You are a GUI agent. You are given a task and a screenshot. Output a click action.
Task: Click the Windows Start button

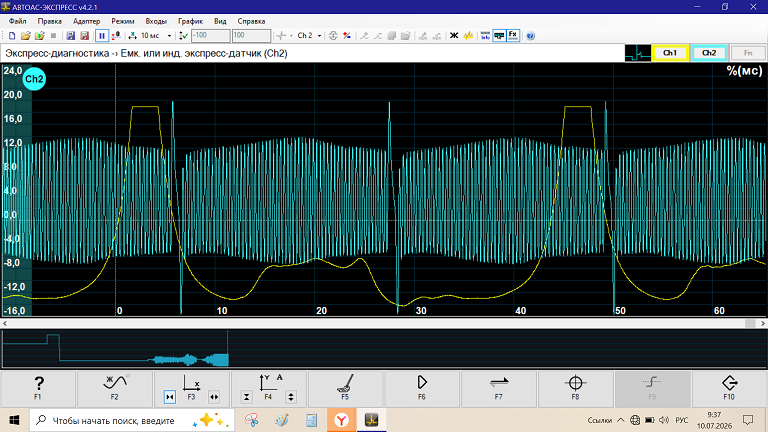[x=14, y=420]
